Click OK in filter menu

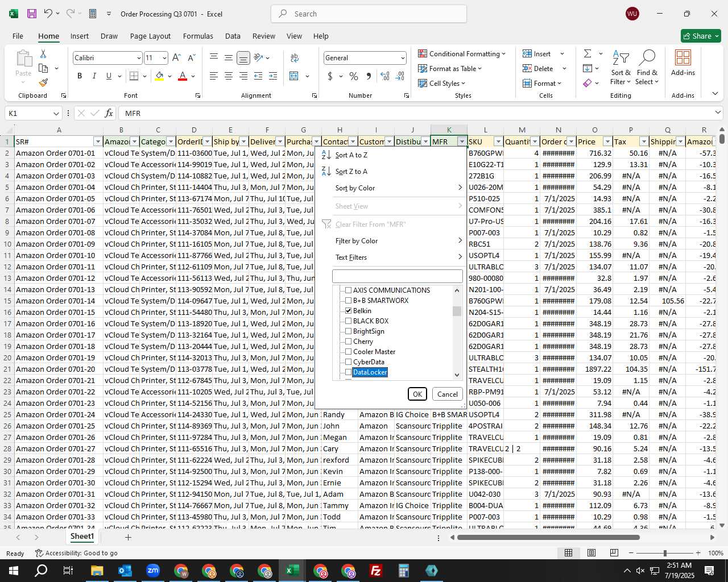coord(417,394)
